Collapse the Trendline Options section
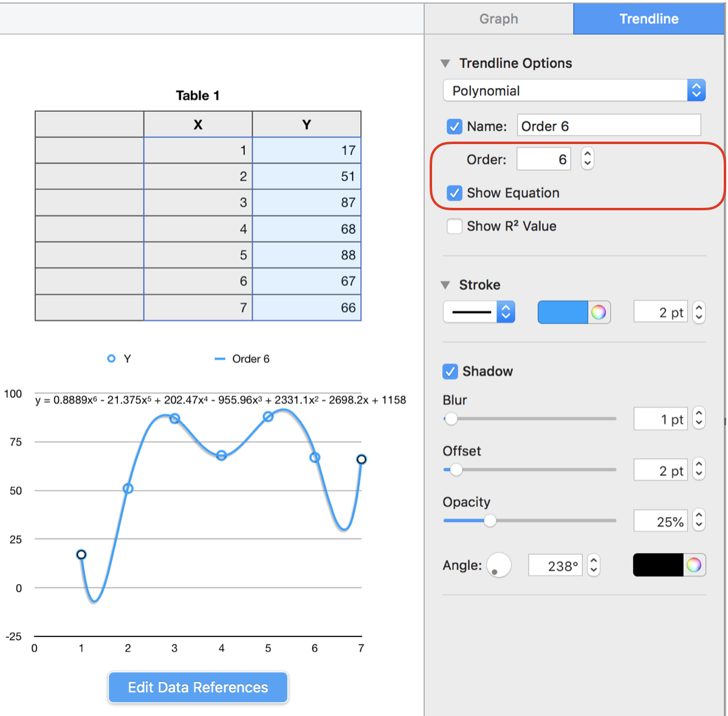This screenshot has height=716, width=728. (445, 63)
